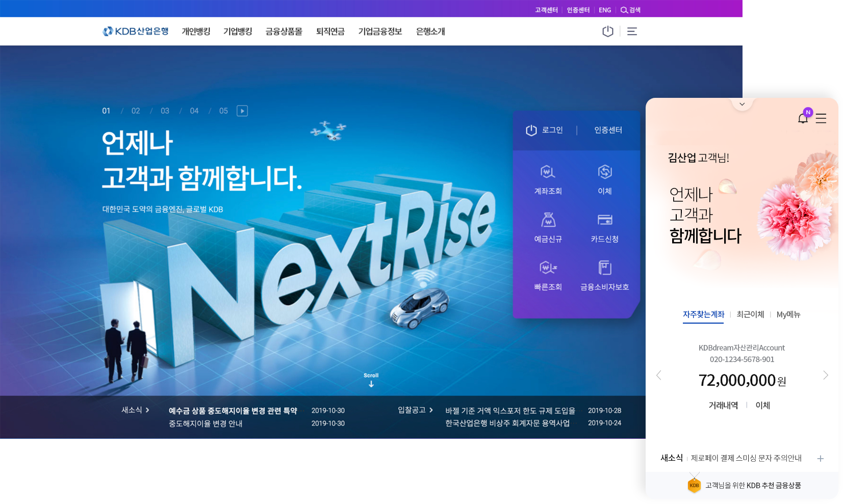The image size is (843, 504).
Task: Click 고객님을 위한 KDB 추천 금융상품
Action: click(x=753, y=486)
